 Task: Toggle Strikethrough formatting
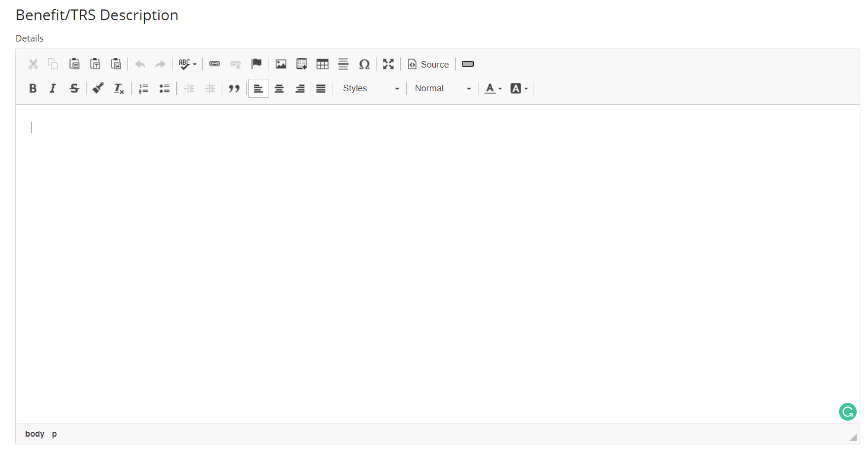(74, 88)
